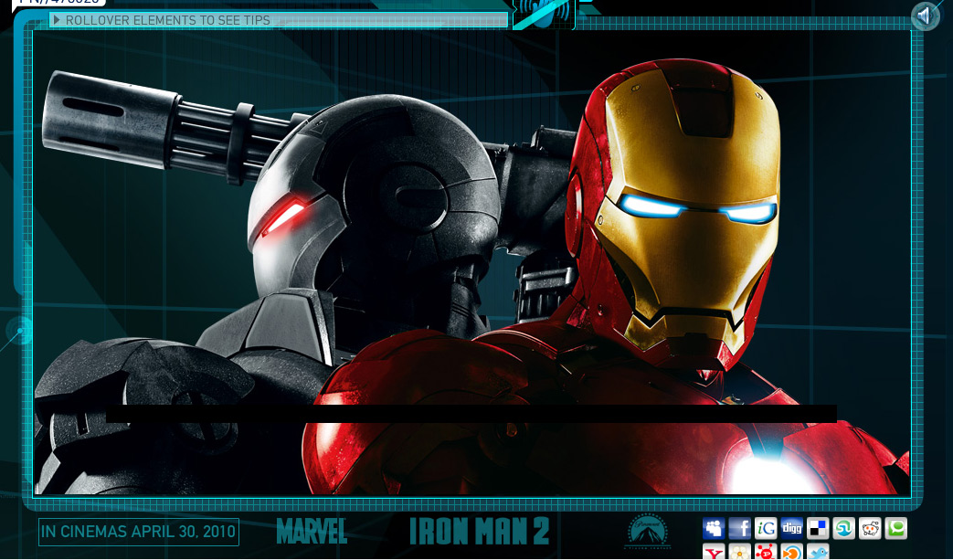The width and height of the screenshot is (953, 560).
Task: Click the circular target node on left edge
Action: point(20,331)
